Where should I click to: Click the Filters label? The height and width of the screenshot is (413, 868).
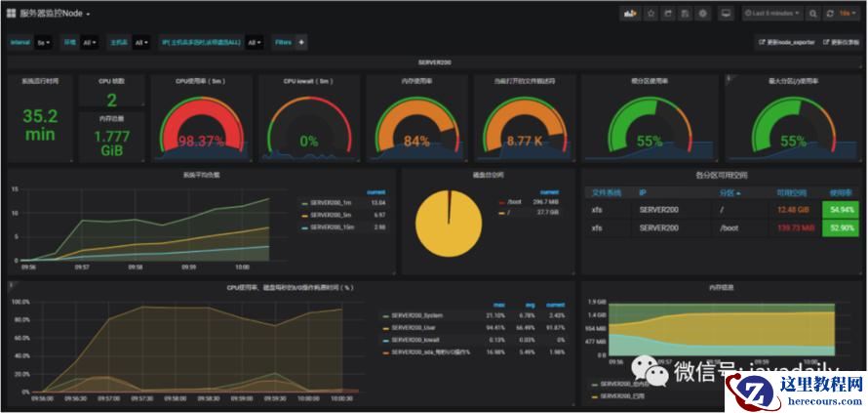coord(283,42)
